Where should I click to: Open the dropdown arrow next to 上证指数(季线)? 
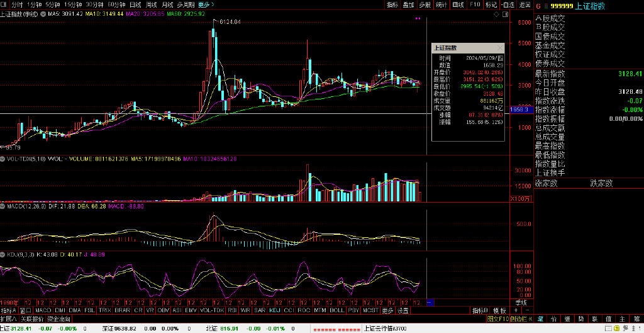(42, 14)
